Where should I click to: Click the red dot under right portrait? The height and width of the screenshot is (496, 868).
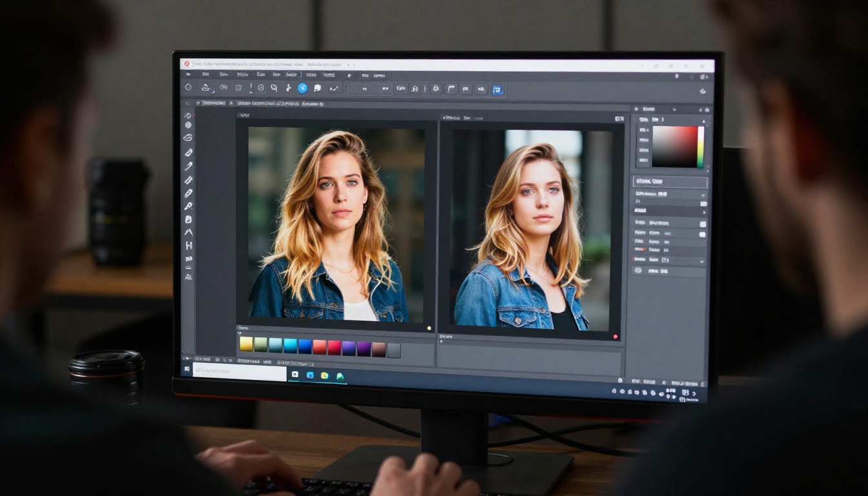(x=615, y=336)
